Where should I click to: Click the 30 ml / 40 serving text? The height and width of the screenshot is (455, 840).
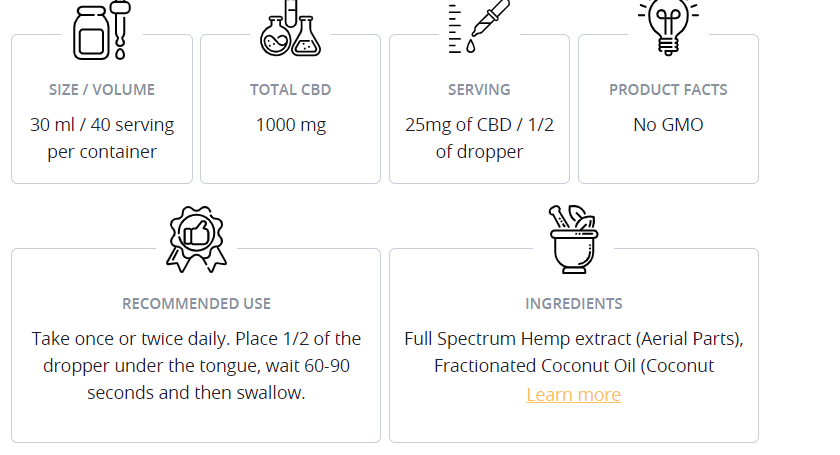tap(102, 126)
